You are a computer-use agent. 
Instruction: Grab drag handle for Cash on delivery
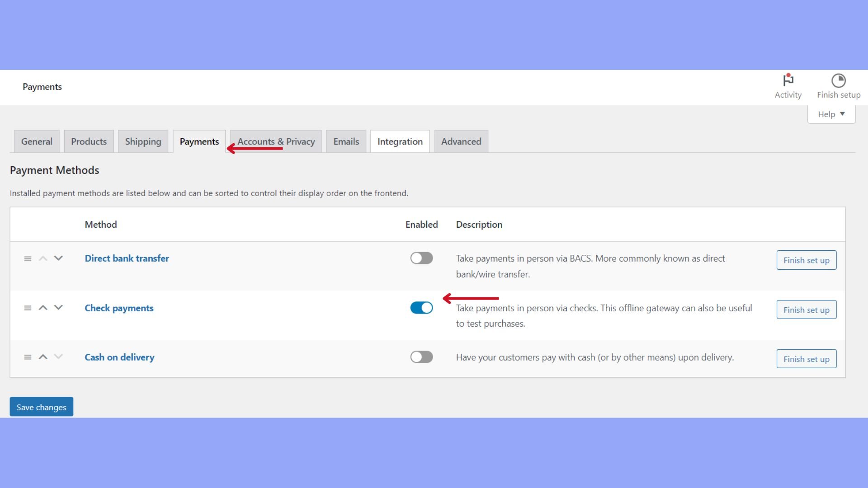pyautogui.click(x=28, y=357)
